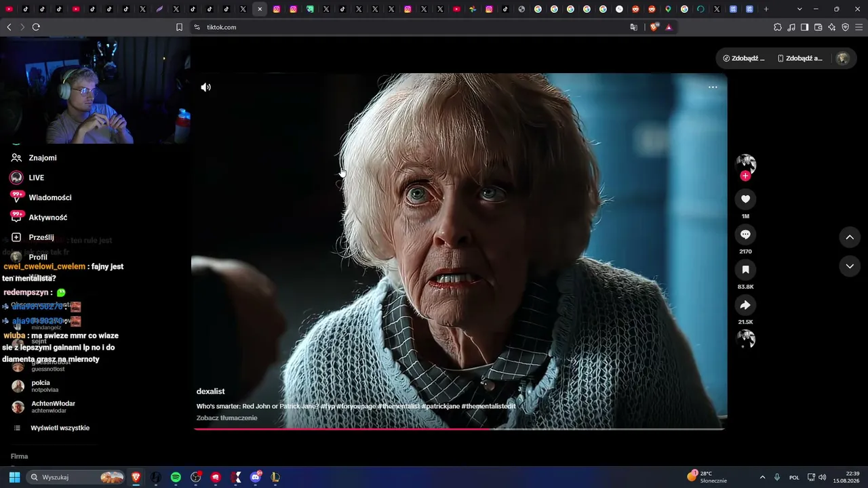Open the video three-dots options menu
The image size is (868, 488).
tap(713, 87)
